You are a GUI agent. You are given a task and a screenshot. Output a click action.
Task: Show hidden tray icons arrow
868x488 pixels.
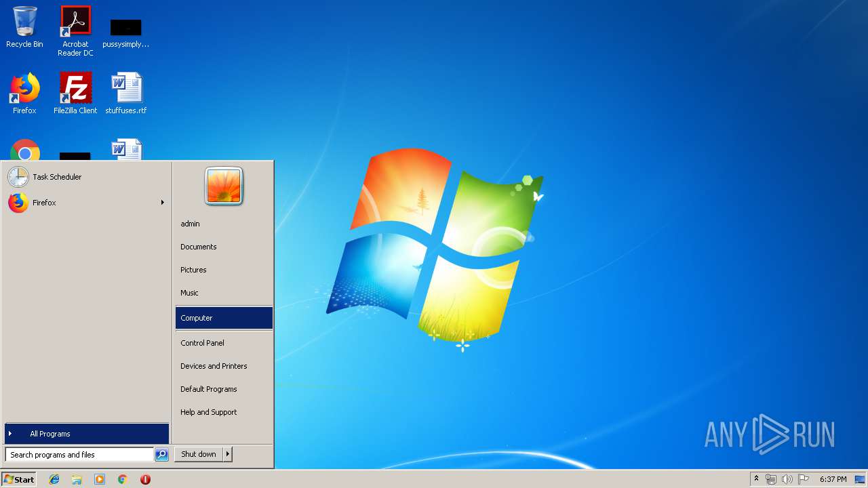pyautogui.click(x=757, y=479)
